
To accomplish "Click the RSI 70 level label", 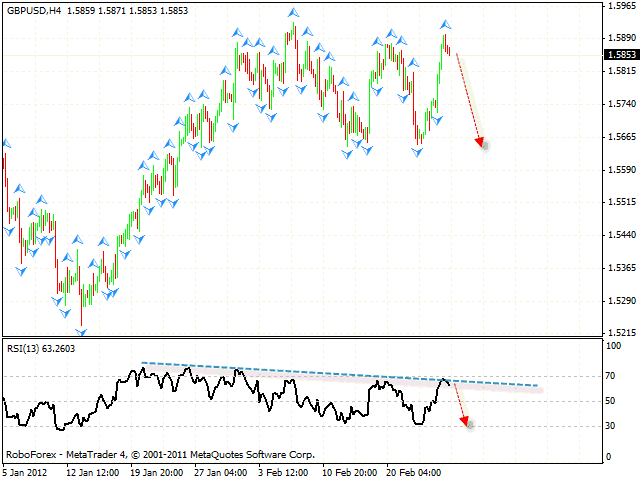I will coord(611,376).
